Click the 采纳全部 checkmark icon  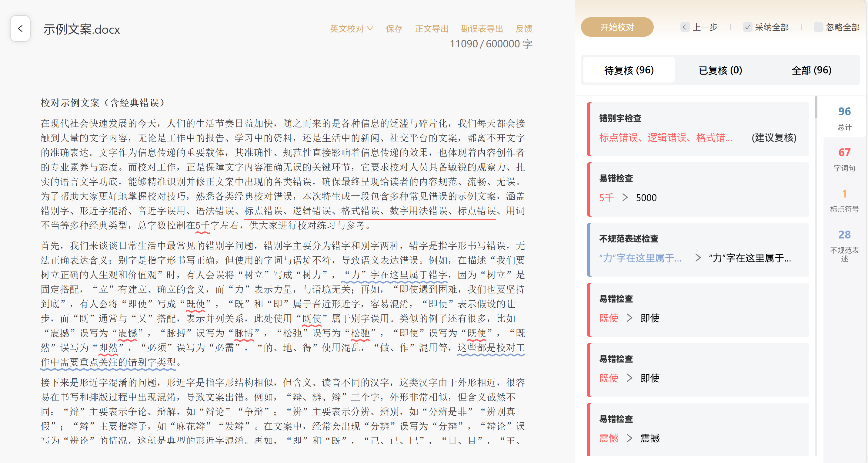click(747, 27)
